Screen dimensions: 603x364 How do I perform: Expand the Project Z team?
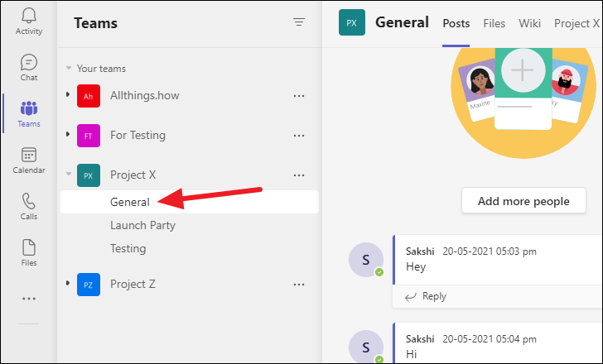[68, 283]
